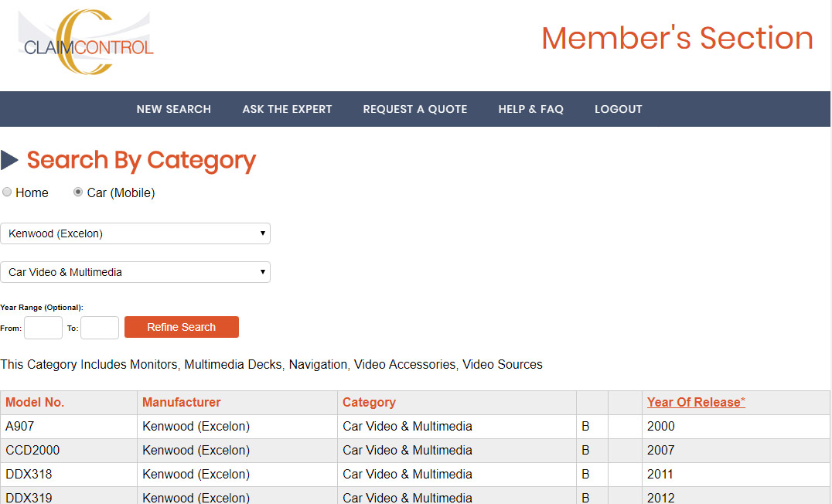Click model number CCD2000

pos(32,450)
